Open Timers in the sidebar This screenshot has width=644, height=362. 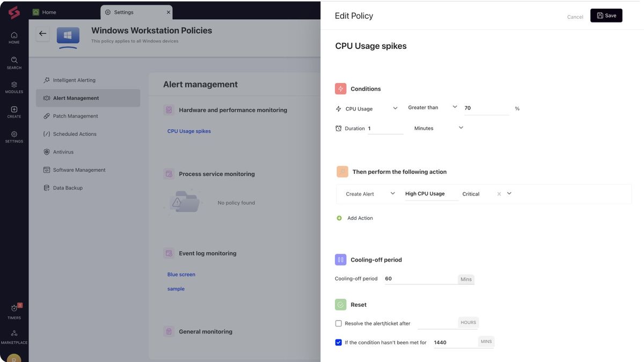(14, 309)
